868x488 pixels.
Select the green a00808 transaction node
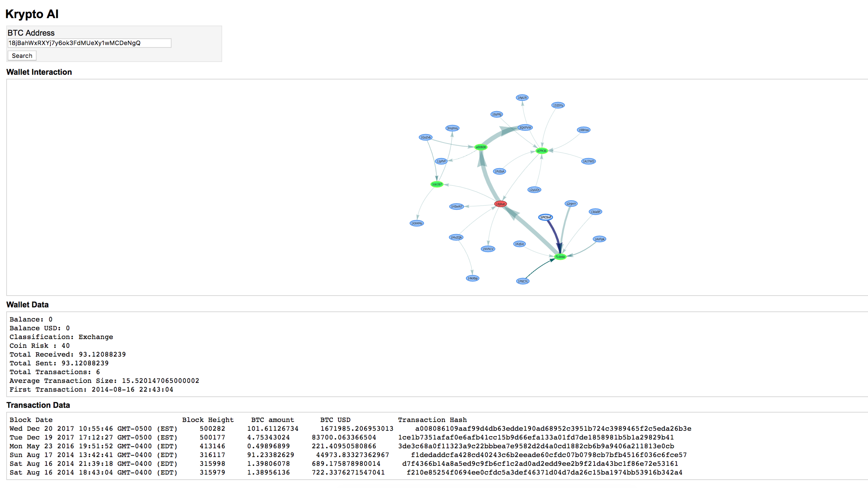tap(480, 147)
